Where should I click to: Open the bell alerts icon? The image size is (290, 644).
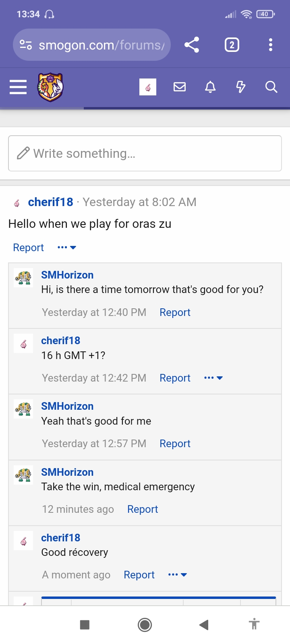point(210,87)
